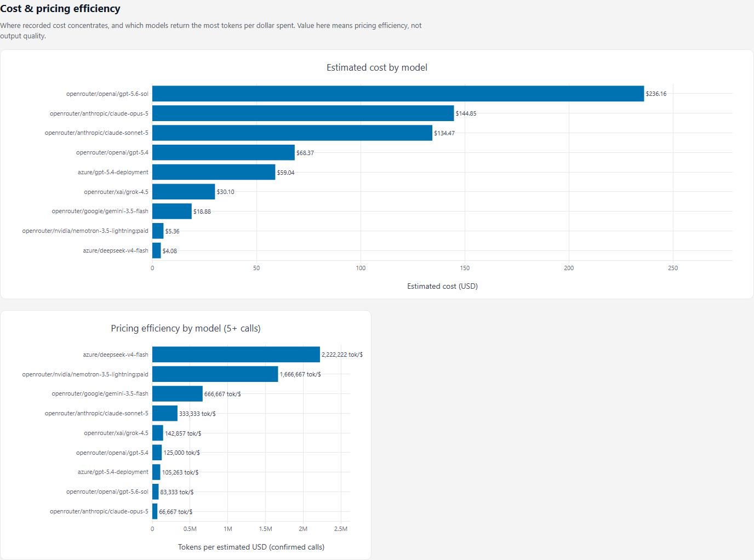Select the claude-sonnet-5 bar in efficiency chart
The image size is (754, 560).
click(165, 413)
